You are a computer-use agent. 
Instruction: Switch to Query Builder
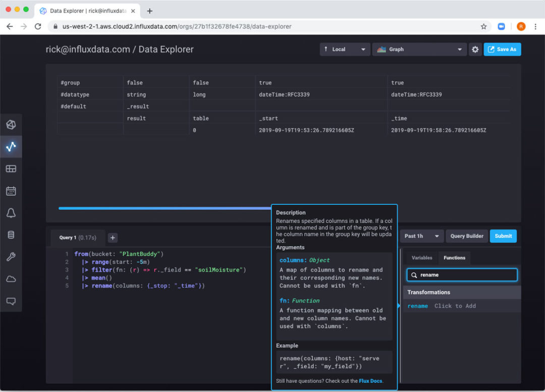point(467,236)
